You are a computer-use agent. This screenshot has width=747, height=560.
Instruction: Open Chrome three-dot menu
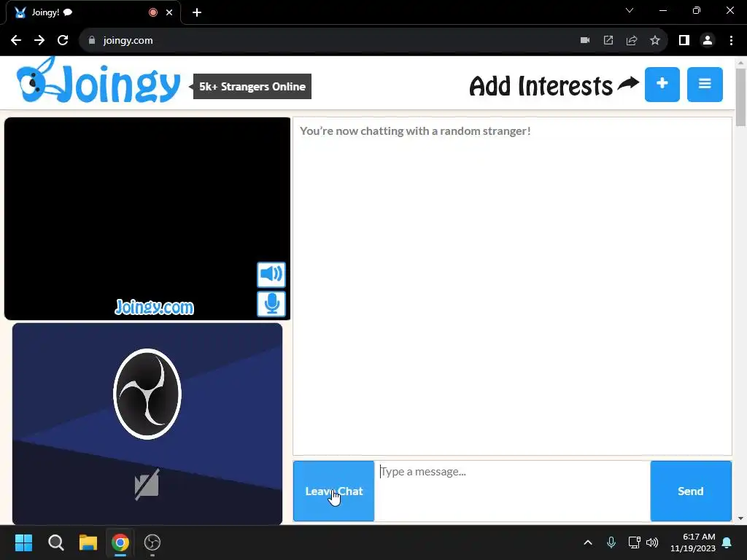tap(731, 41)
